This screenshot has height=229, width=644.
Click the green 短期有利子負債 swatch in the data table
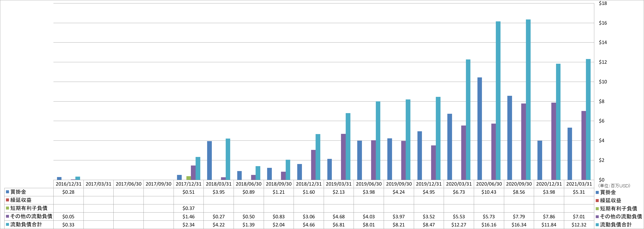[7, 208]
